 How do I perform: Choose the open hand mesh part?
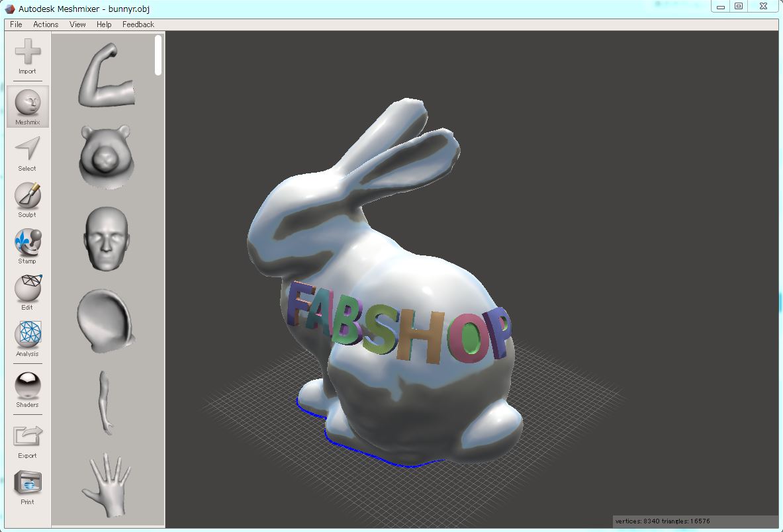point(107,484)
